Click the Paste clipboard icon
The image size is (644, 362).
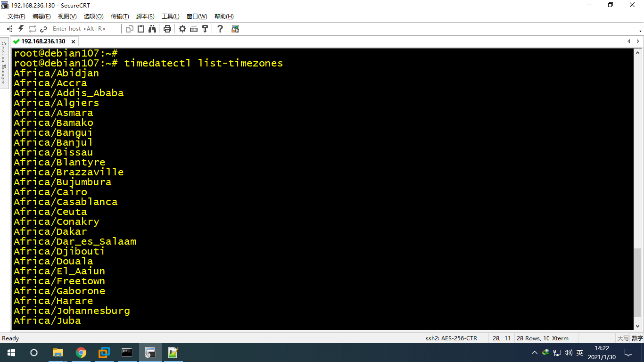141,29
